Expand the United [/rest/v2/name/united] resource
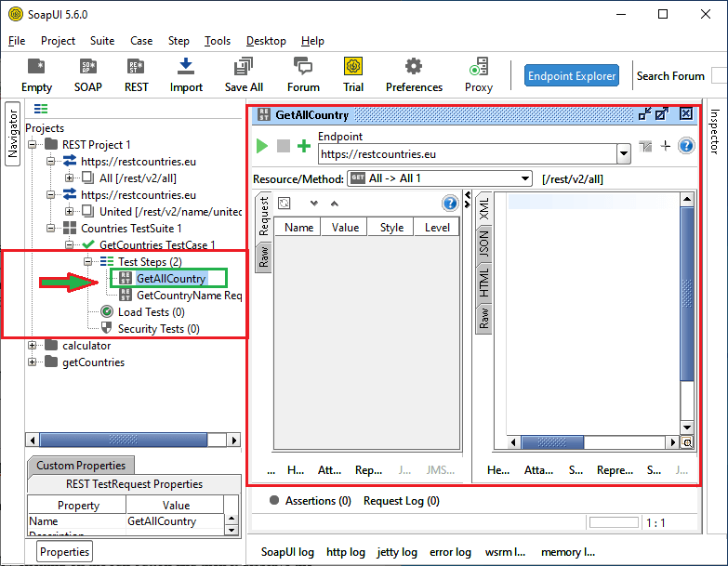This screenshot has height=566, width=728. pos(69,211)
